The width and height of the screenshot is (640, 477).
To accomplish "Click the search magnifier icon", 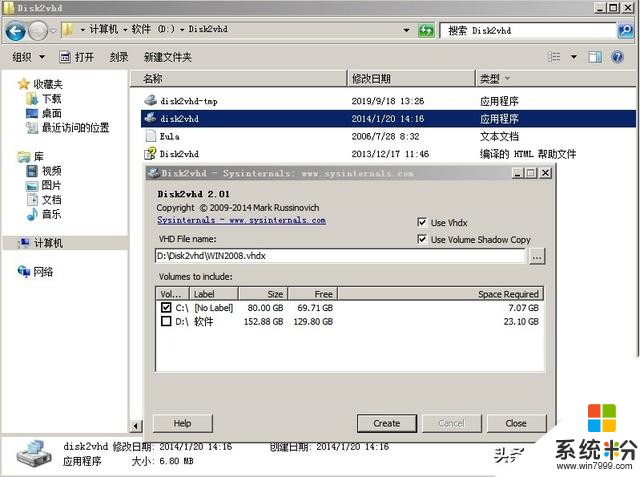I will point(625,31).
